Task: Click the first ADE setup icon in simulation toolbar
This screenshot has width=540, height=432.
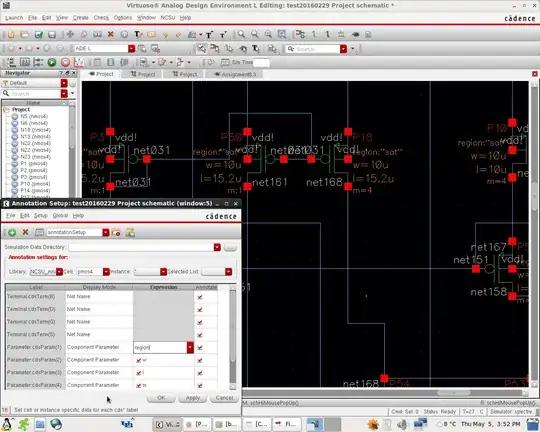Action: tap(11, 62)
